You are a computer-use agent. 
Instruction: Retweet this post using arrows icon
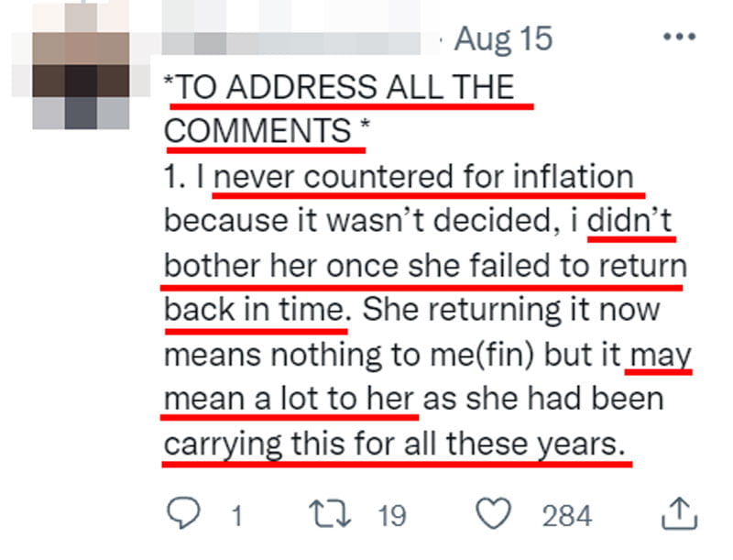coord(330,514)
